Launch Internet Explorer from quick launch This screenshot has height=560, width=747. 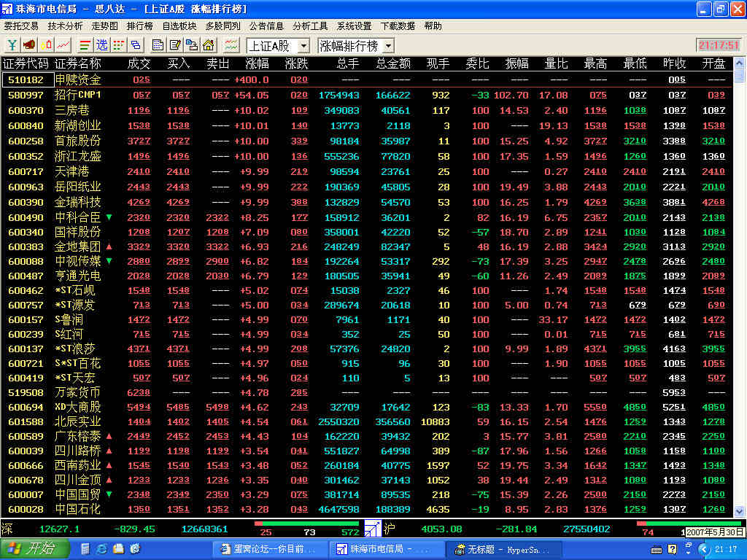[x=101, y=549]
